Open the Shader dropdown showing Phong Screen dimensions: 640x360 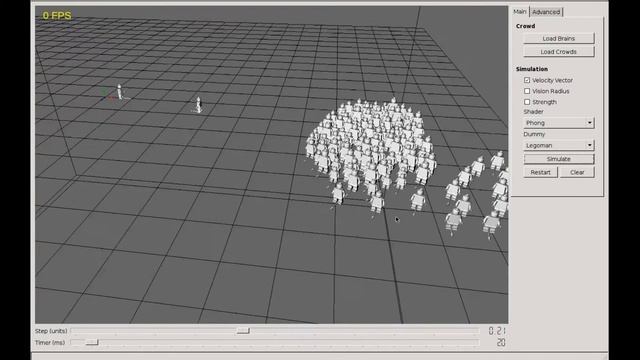pos(558,123)
